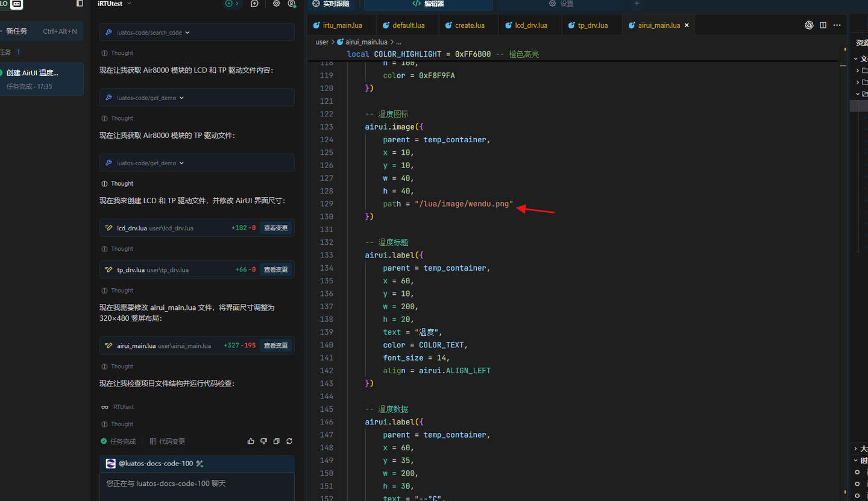Copy the response with copy icon
Screen dimensions: 868x501
click(276, 441)
